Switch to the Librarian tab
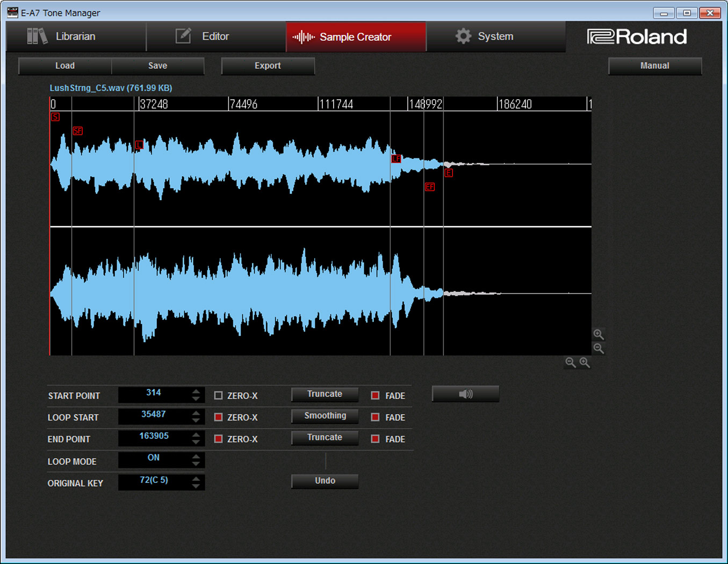The width and height of the screenshot is (728, 564). point(75,37)
